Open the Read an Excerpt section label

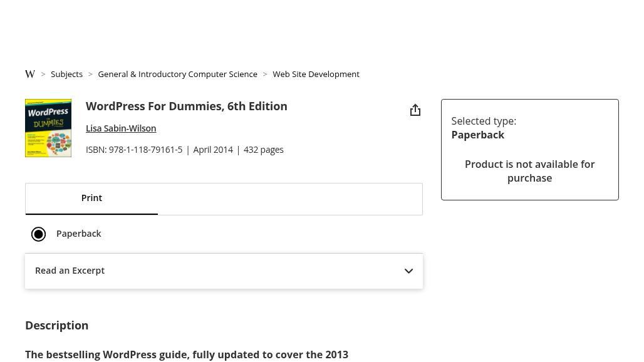[70, 271]
